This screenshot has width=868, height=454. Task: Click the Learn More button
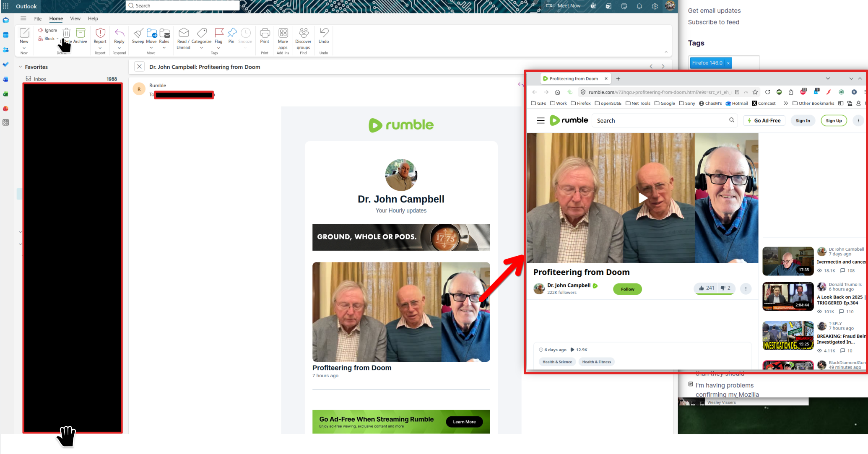464,422
